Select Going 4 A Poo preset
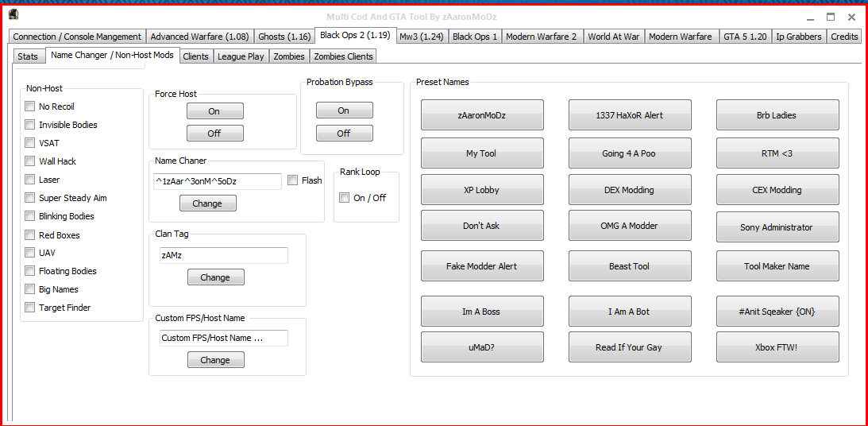This screenshot has width=868, height=426. [x=630, y=153]
